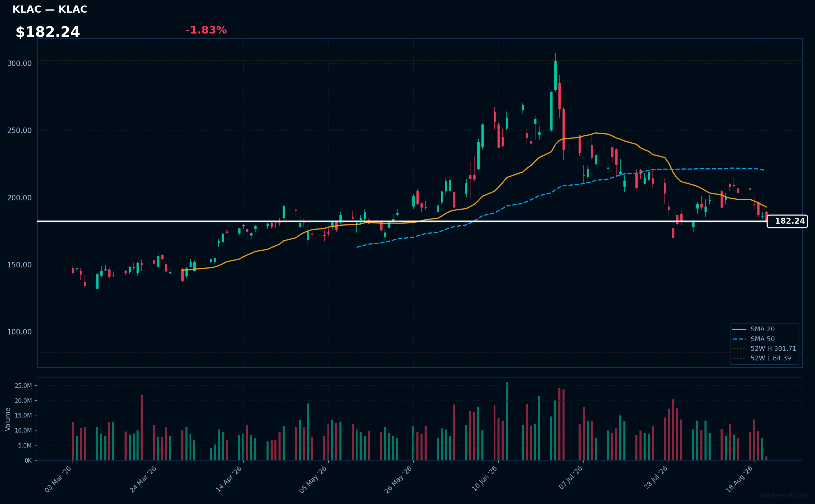This screenshot has width=815, height=504.
Task: Click the tallest green volume bar
Action: coord(507,421)
